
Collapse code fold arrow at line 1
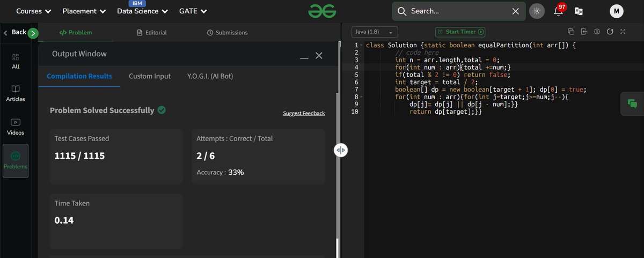pos(361,45)
